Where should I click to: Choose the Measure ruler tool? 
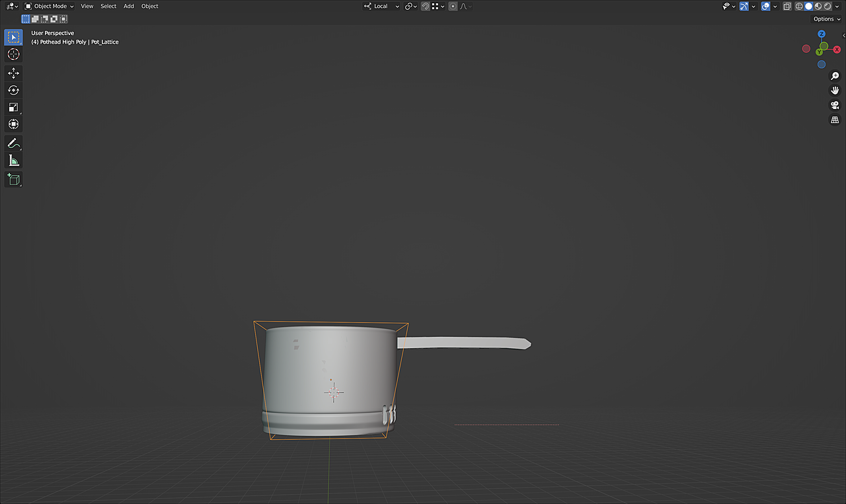(13, 161)
